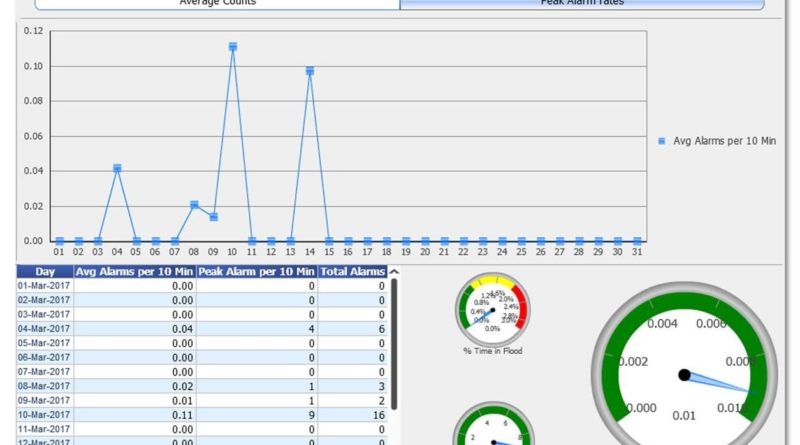Select the day 14 peak marker on chart

pos(310,71)
